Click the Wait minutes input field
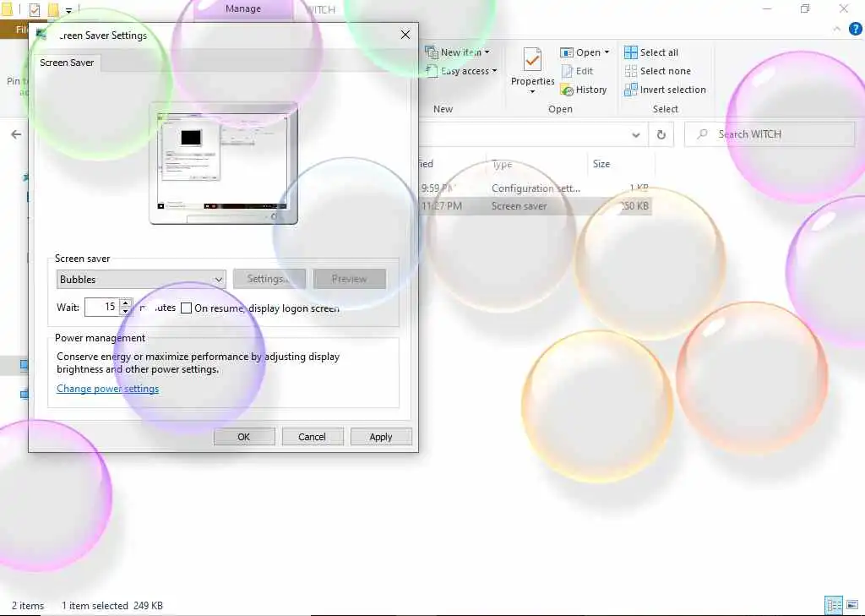 [102, 307]
